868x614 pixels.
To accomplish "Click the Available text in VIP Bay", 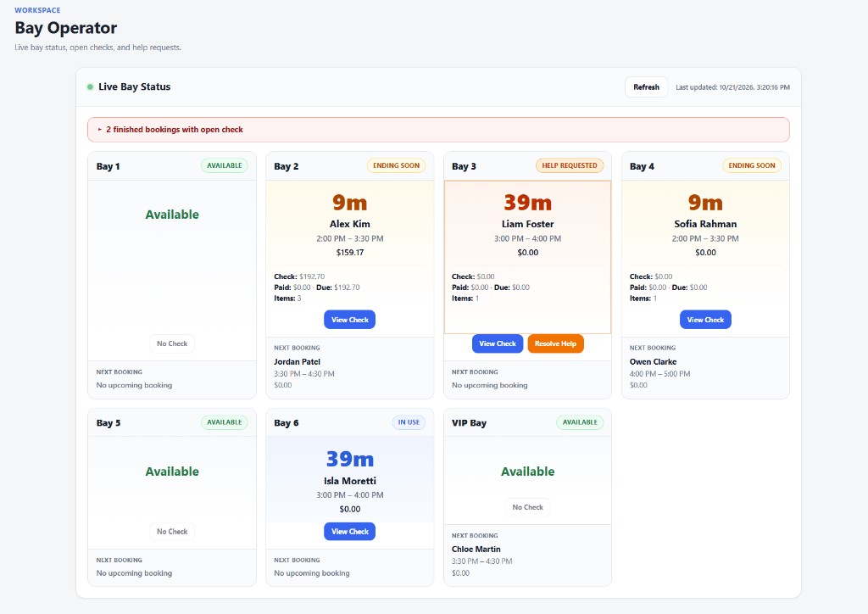I will [527, 472].
